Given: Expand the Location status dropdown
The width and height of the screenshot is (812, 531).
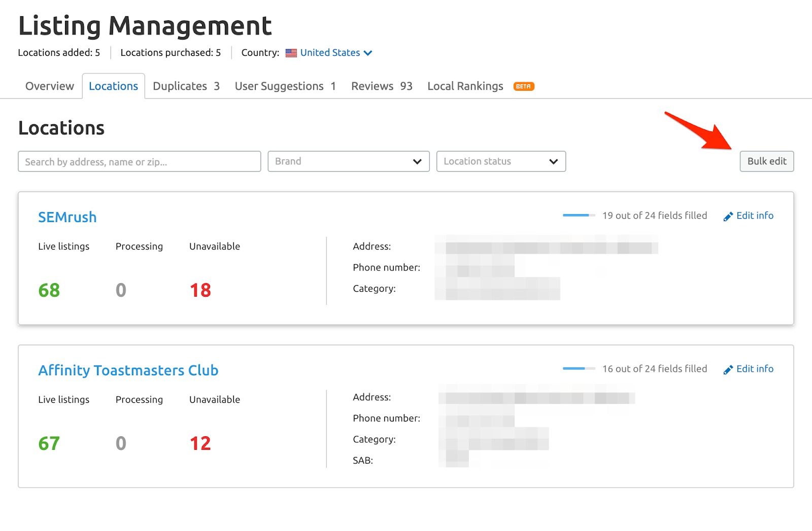Looking at the screenshot, I should tap(501, 161).
